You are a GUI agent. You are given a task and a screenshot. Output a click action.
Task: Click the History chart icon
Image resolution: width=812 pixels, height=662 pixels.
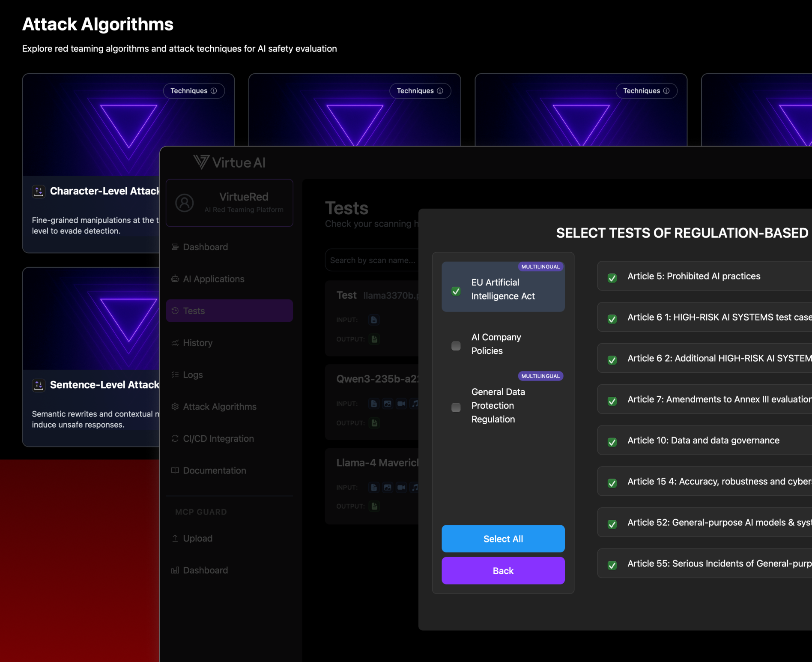pyautogui.click(x=175, y=343)
